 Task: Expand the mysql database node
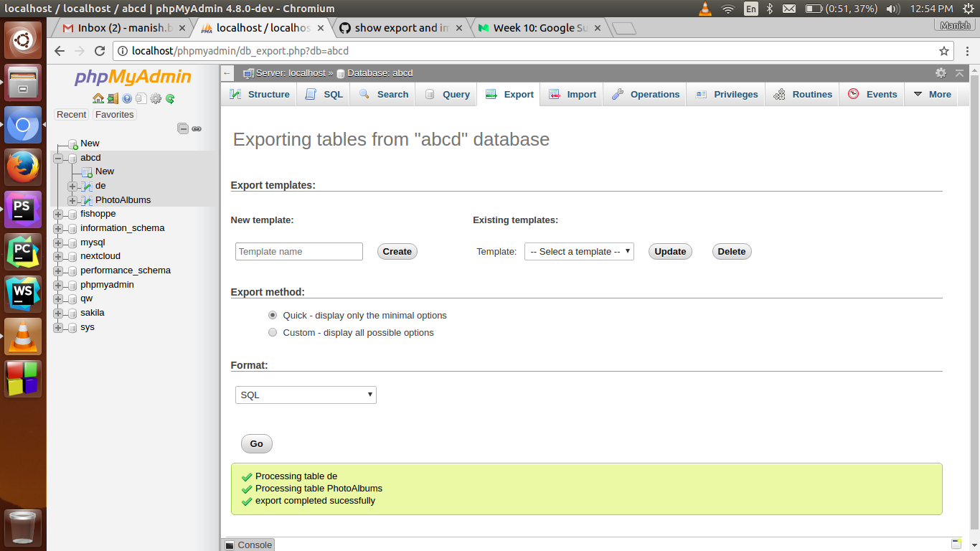coord(58,242)
